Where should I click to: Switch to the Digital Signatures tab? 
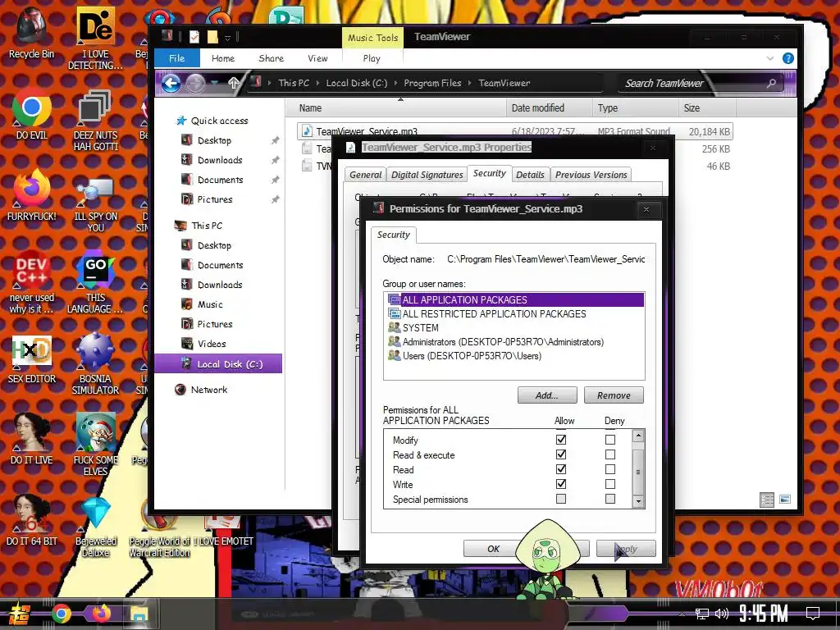[x=427, y=175]
